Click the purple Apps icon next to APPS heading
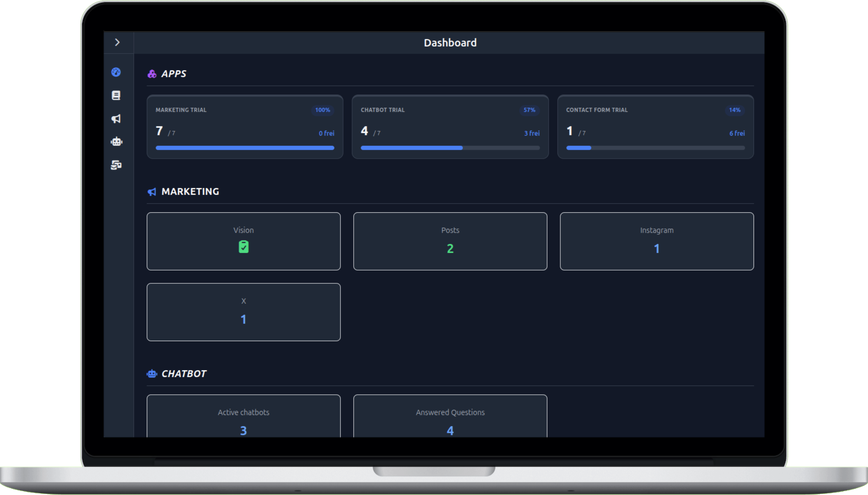 (152, 74)
